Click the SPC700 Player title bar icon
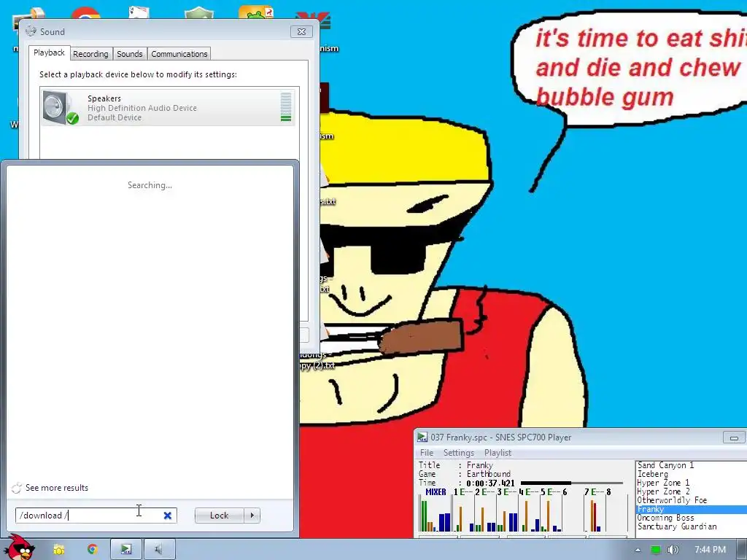 tap(422, 437)
